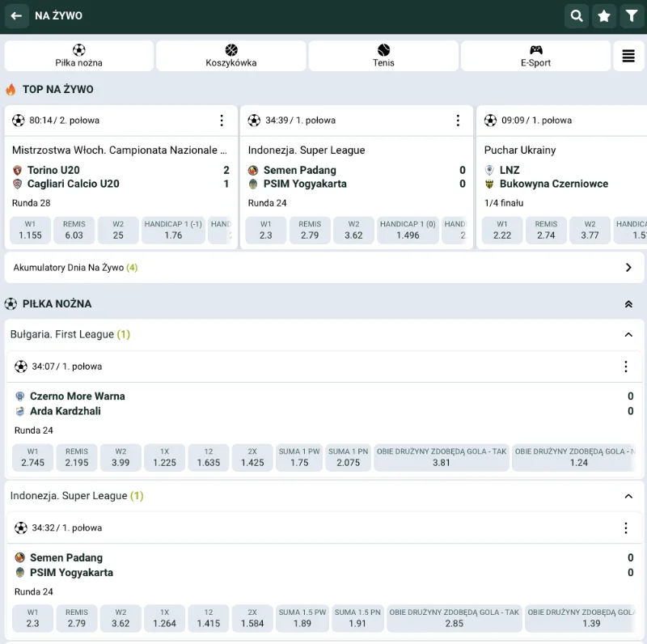Open the filter funnel icon

click(631, 16)
